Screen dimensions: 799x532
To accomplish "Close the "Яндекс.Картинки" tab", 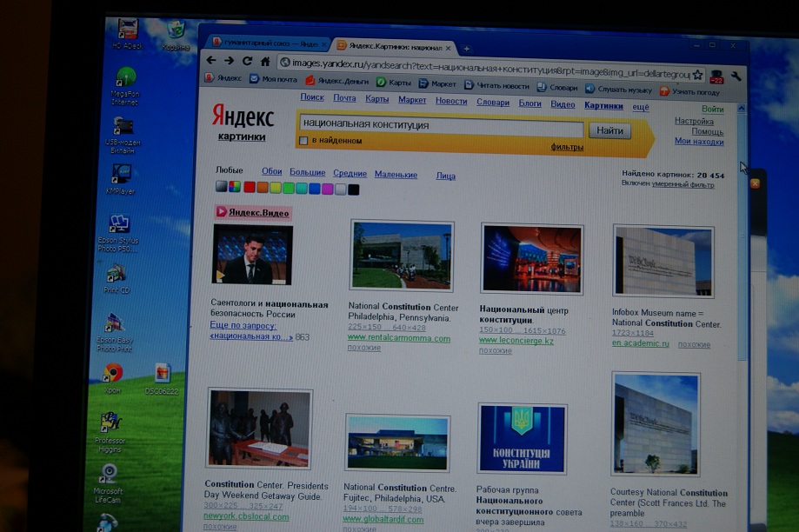I will coord(448,48).
